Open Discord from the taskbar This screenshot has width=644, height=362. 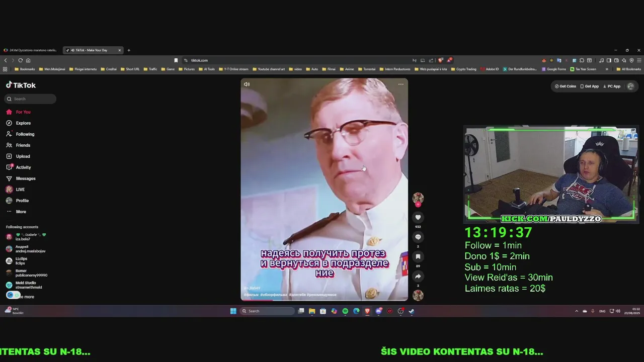[378, 311]
